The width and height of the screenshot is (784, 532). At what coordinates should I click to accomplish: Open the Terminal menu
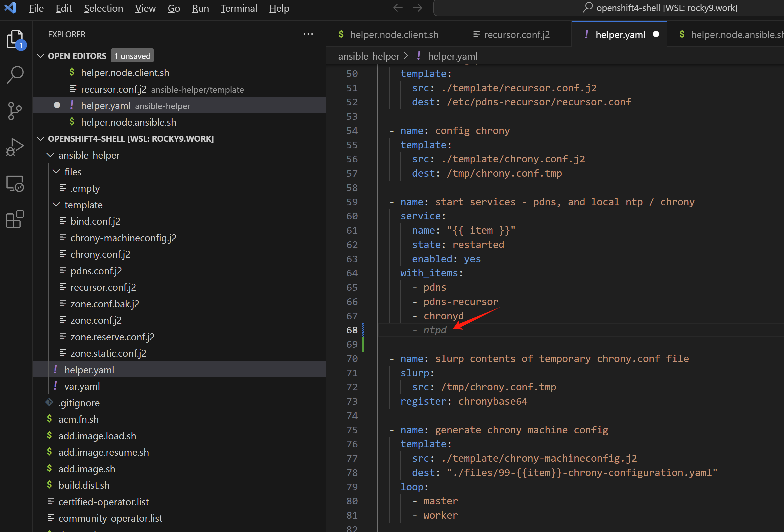(239, 8)
